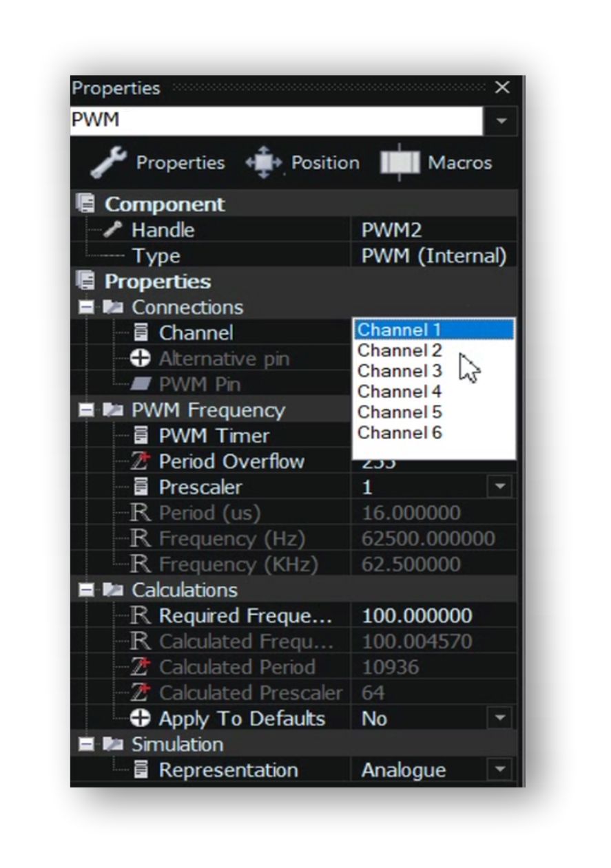Image resolution: width=611 pixels, height=868 pixels.
Task: Click the Component section icon
Action: [x=85, y=204]
